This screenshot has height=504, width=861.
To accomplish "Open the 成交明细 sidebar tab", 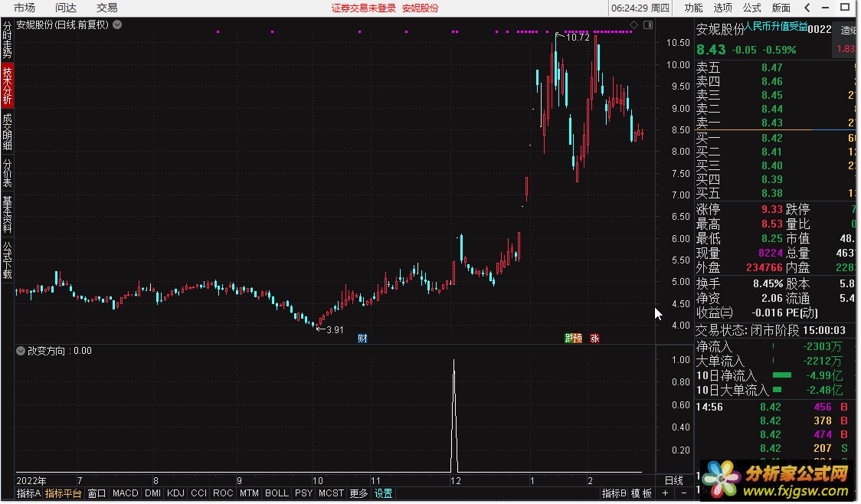I will [x=7, y=131].
